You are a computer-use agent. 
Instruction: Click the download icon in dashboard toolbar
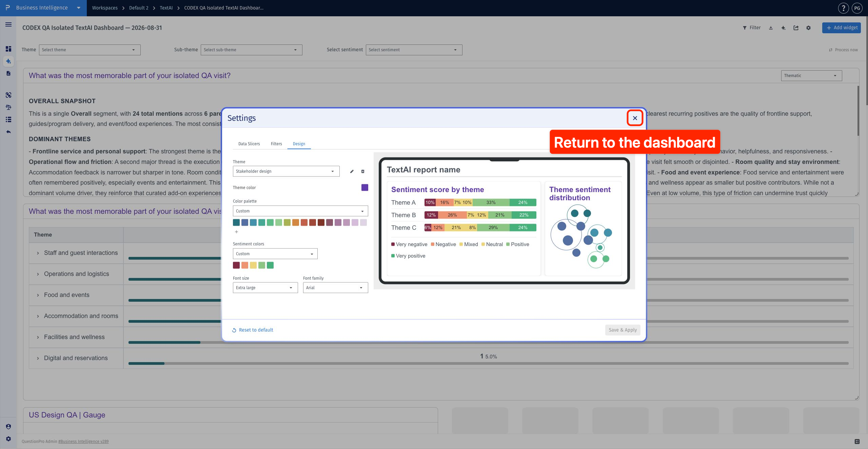pyautogui.click(x=771, y=28)
